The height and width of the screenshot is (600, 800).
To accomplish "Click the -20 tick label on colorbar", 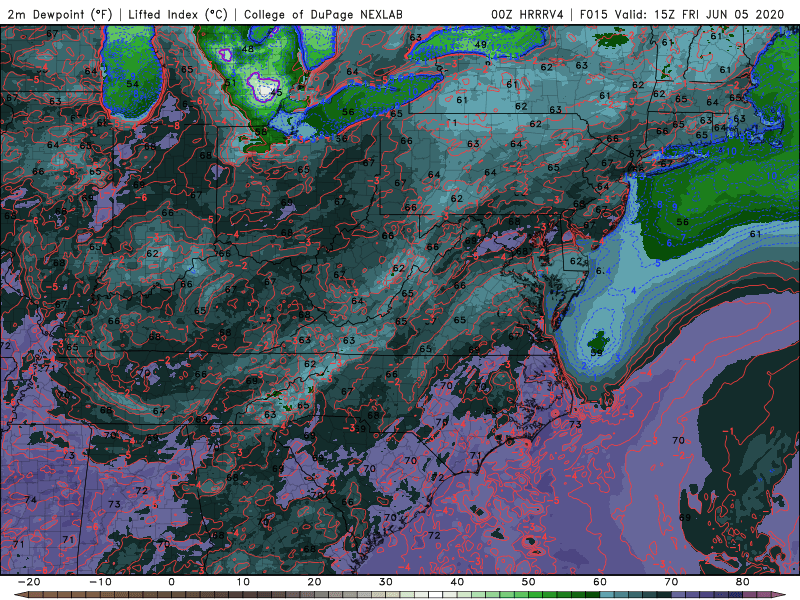I will pyautogui.click(x=29, y=582).
